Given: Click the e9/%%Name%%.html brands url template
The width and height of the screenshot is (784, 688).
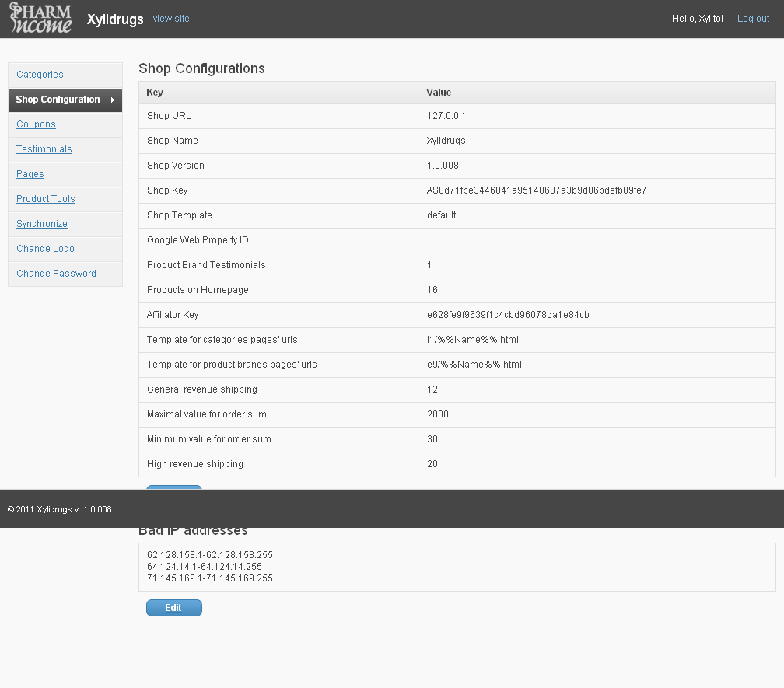Looking at the screenshot, I should [x=474, y=365].
